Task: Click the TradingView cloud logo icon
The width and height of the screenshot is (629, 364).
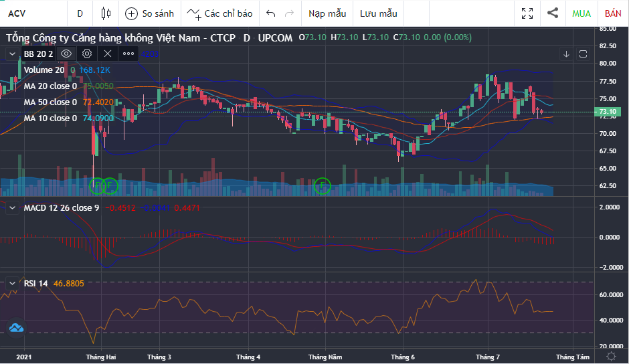Action: [x=16, y=328]
